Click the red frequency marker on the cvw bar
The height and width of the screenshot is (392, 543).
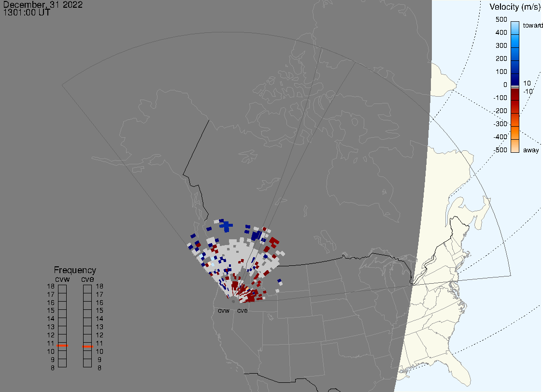coord(62,346)
